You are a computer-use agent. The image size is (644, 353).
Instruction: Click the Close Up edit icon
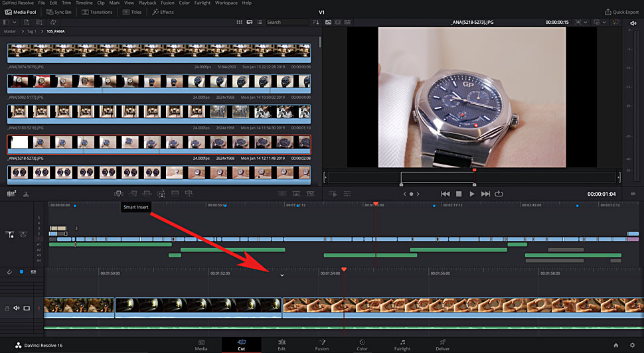coord(161,194)
